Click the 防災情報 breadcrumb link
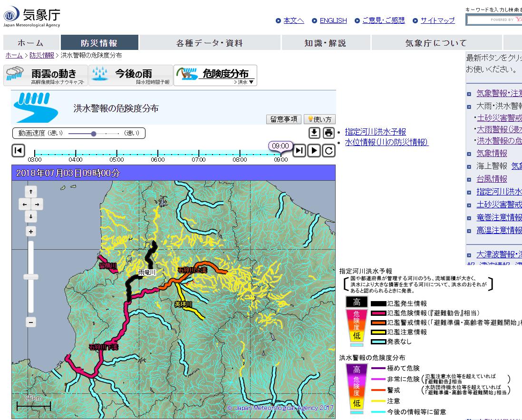Screen dimensions: 522x420 pos(42,55)
